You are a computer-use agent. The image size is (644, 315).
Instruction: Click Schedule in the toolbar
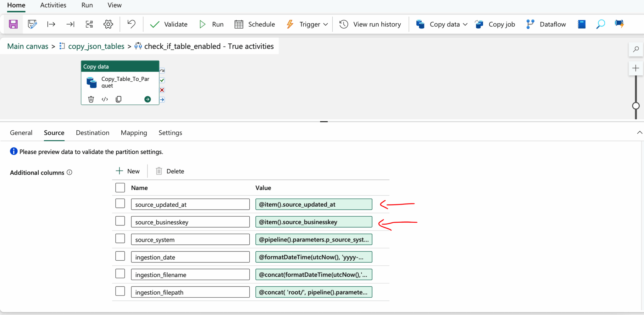click(x=255, y=24)
